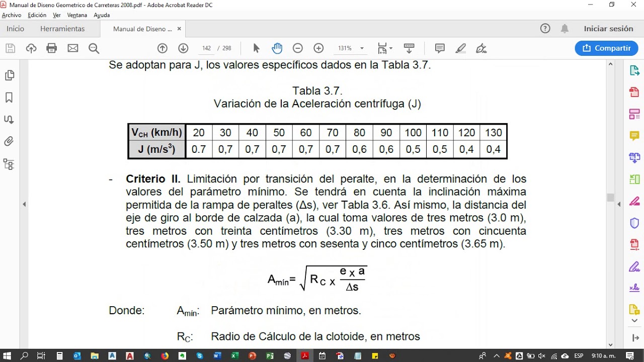Open the Archivo menu
This screenshot has width=644, height=362.
12,15
